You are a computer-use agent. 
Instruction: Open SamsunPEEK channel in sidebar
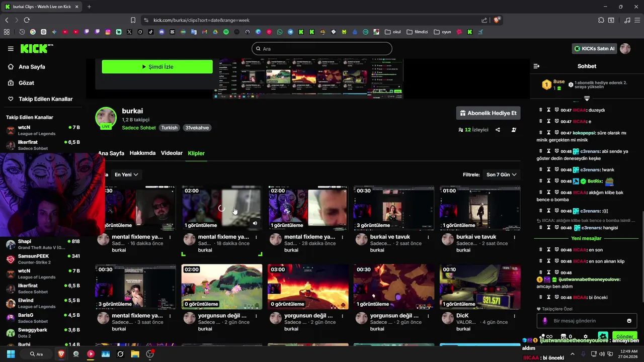click(43, 259)
